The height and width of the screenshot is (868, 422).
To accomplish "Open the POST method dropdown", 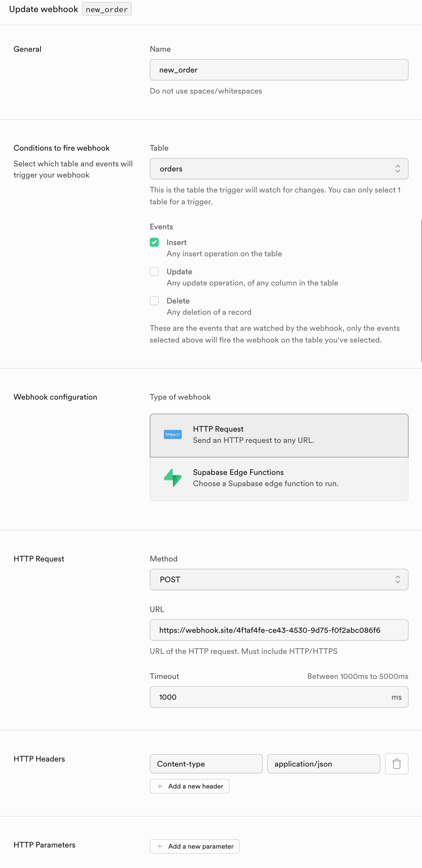I will click(x=279, y=579).
